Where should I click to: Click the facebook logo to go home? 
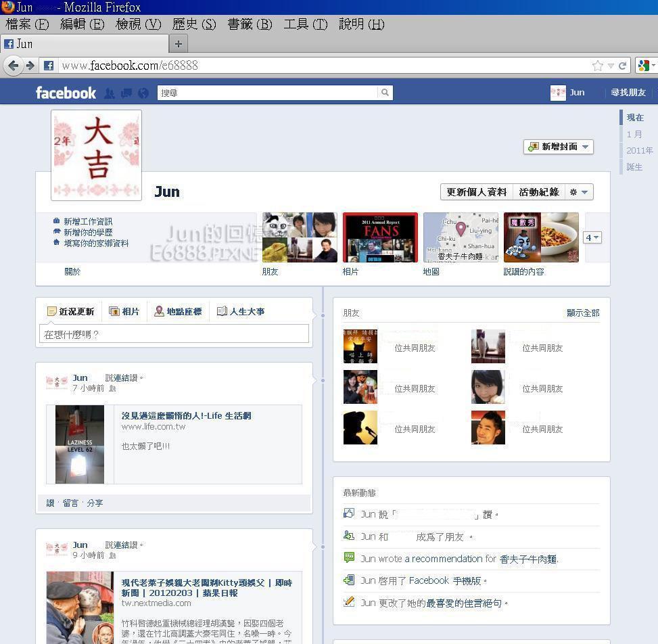pos(64,93)
